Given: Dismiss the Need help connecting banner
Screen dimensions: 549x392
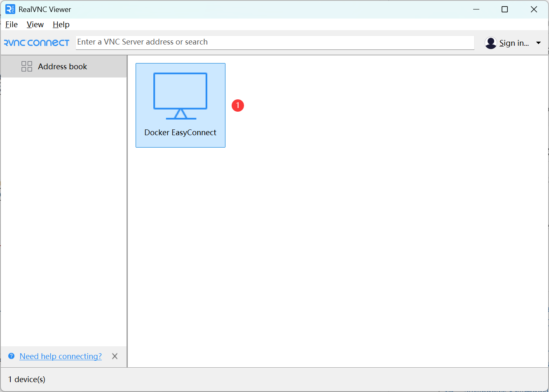Looking at the screenshot, I should click(115, 356).
